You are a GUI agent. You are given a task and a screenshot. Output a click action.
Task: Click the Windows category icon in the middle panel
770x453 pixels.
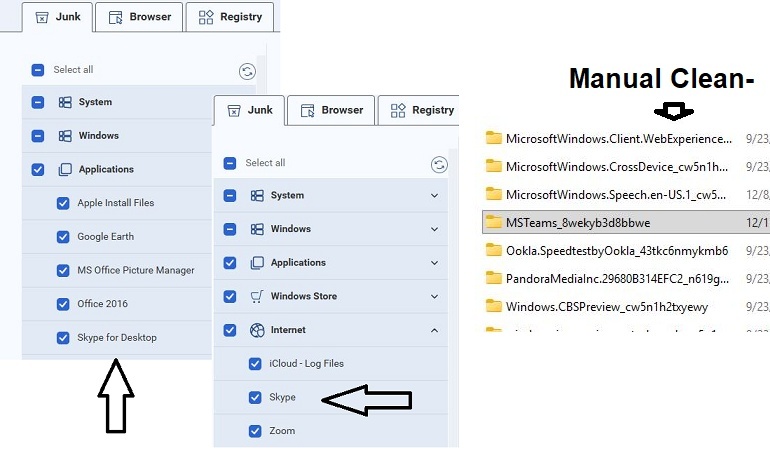[x=257, y=229]
